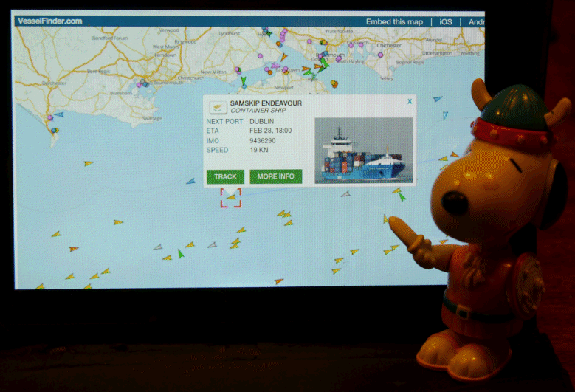Select the orange vessel marker at bottom center

coord(278,281)
